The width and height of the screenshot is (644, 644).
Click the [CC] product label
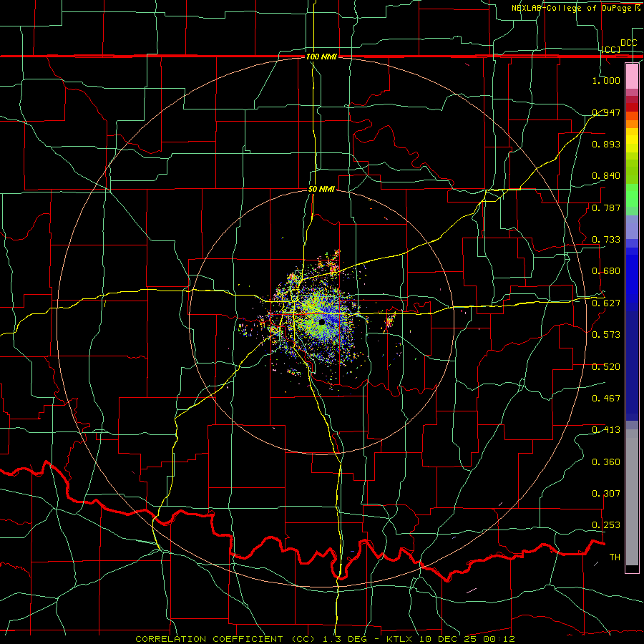click(611, 49)
